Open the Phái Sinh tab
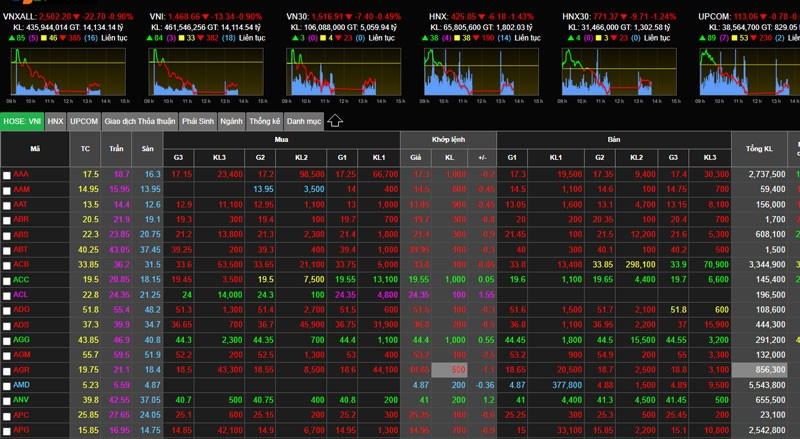This screenshot has height=439, width=800. tap(198, 121)
